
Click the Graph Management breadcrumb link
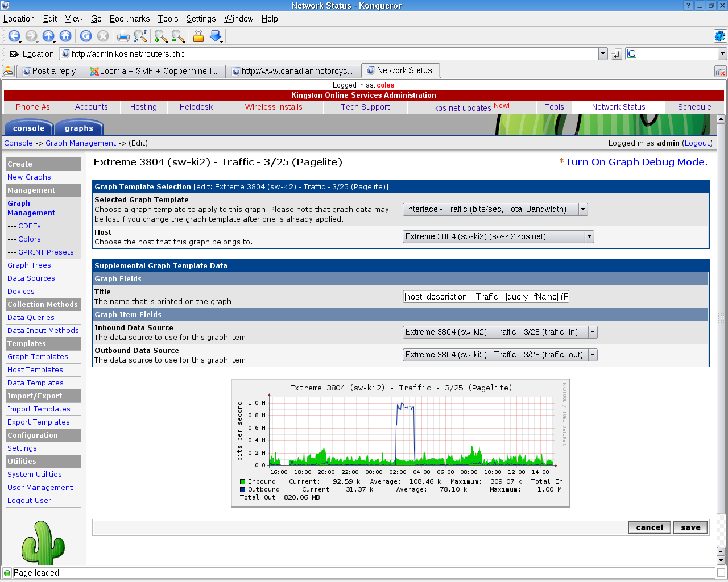81,143
